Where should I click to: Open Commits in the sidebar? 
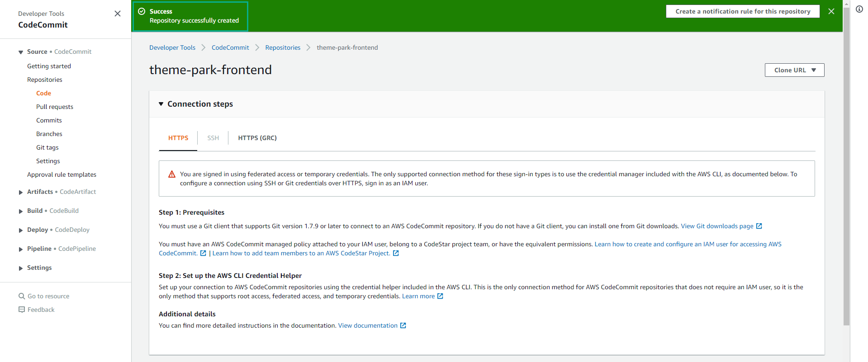(x=49, y=120)
